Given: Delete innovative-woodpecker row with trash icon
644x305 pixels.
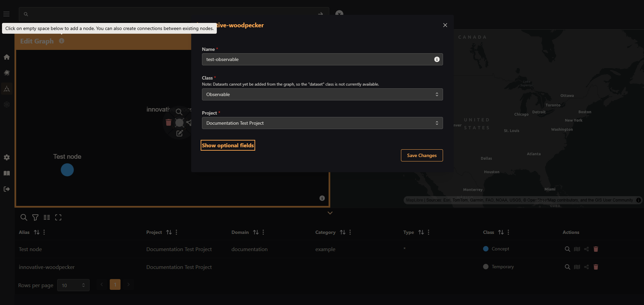Looking at the screenshot, I should click(596, 267).
